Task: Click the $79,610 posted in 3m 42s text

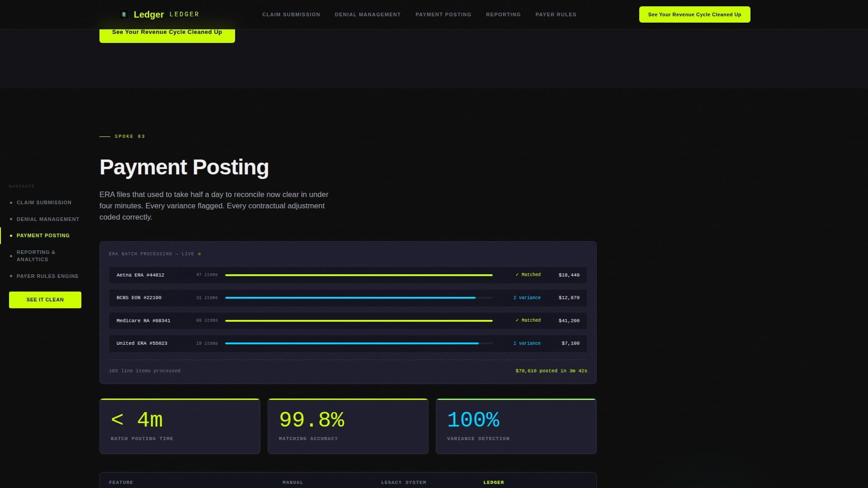Action: click(551, 371)
